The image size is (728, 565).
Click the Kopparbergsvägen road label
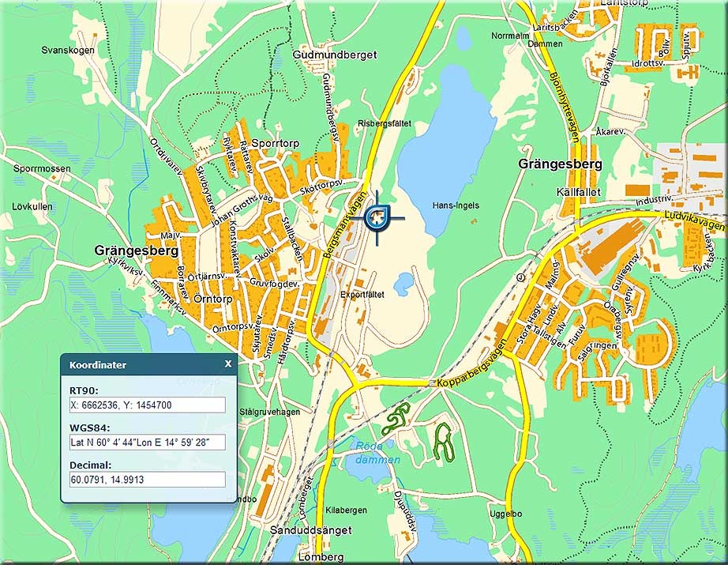tap(472, 365)
